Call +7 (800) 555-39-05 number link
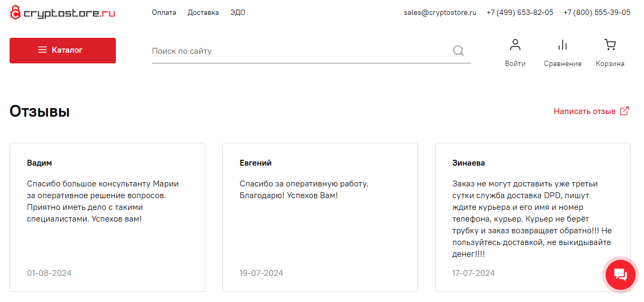Screen dimensions: 644x302 [x=597, y=12]
